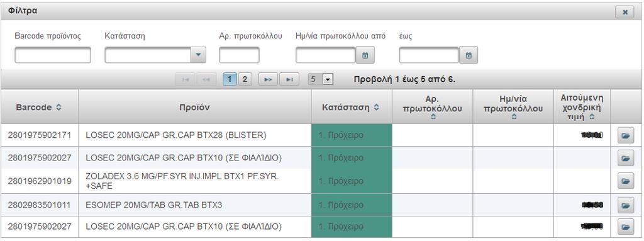Image resolution: width=644 pixels, height=241 pixels.
Task: Sort by Barcode column
Action: (58, 108)
